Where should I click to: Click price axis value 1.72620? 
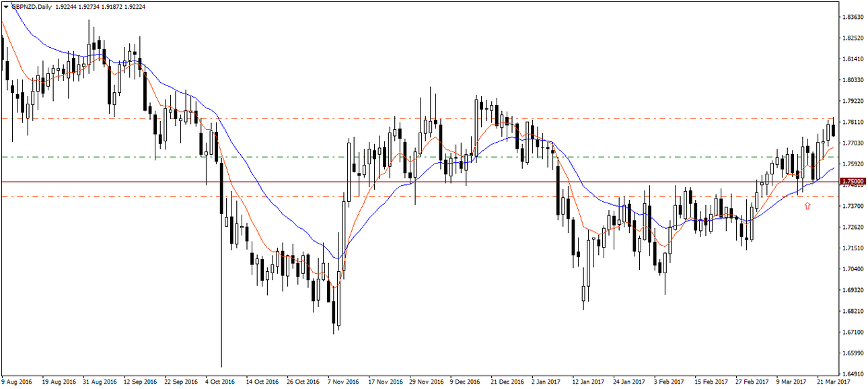(855, 227)
